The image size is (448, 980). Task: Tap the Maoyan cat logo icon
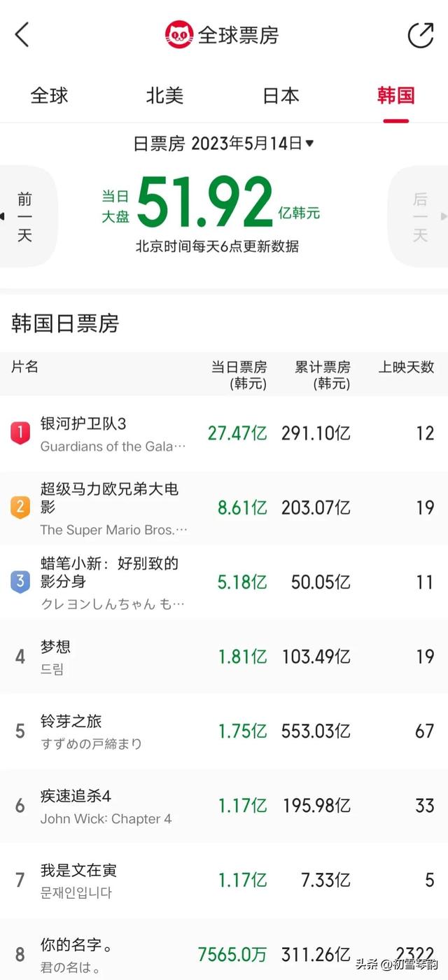[x=179, y=34]
